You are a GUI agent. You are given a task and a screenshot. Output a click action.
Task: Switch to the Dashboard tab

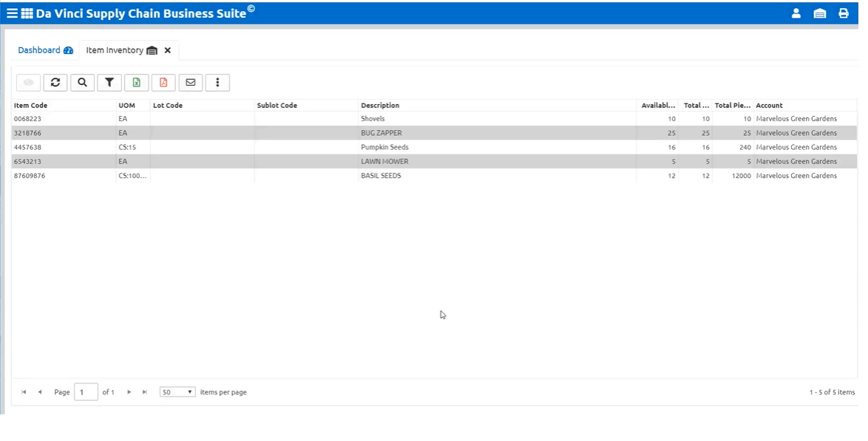click(x=39, y=50)
